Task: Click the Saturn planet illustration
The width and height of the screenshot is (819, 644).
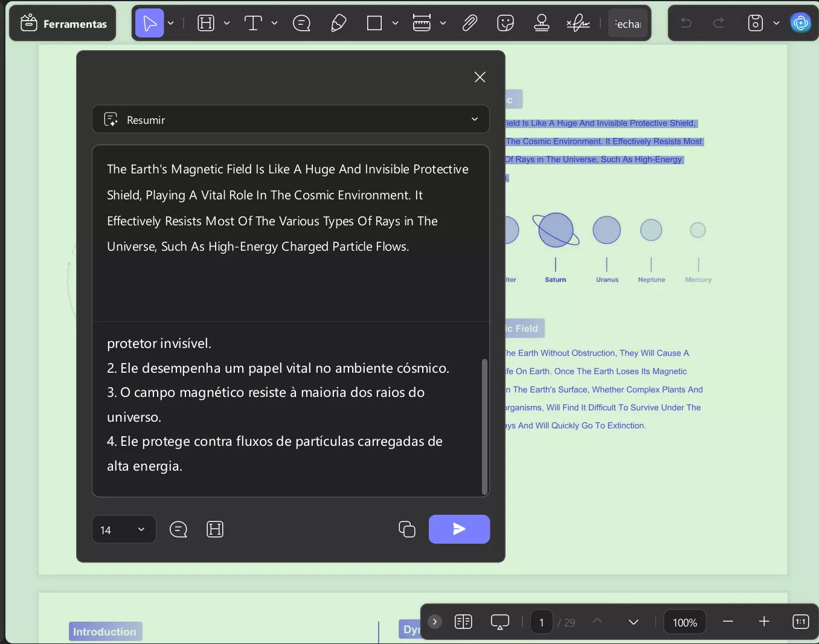Action: pos(556,230)
